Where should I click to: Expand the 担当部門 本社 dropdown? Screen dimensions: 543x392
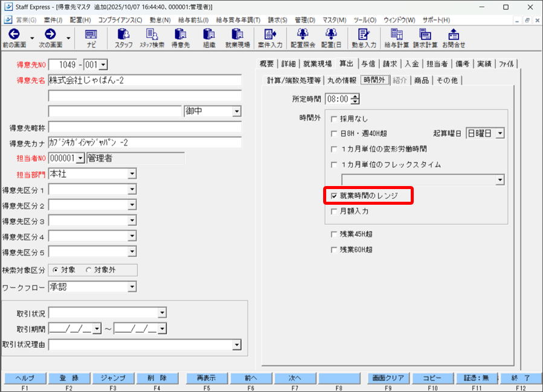point(132,174)
